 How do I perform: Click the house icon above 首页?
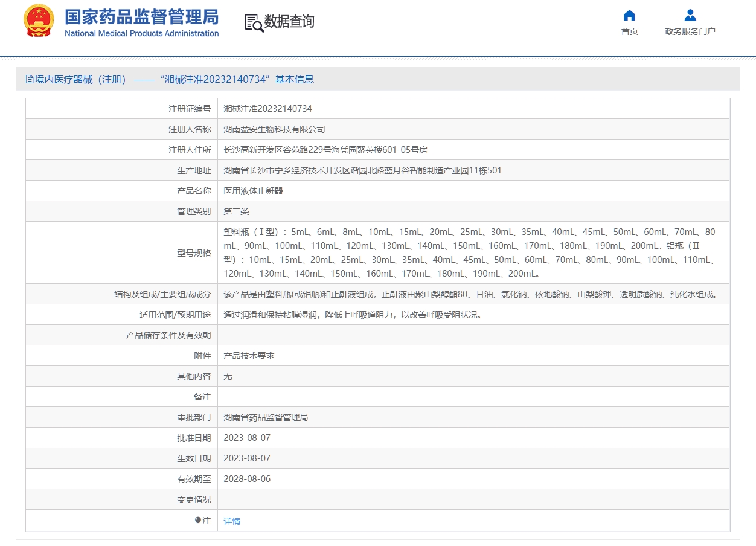(629, 15)
